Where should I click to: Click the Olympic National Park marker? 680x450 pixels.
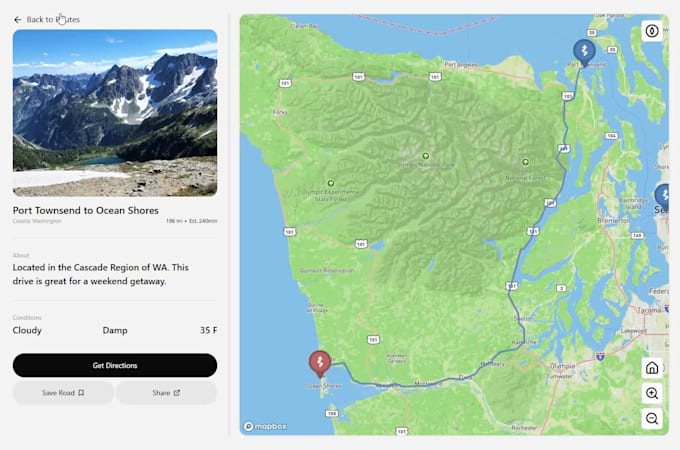[425, 156]
